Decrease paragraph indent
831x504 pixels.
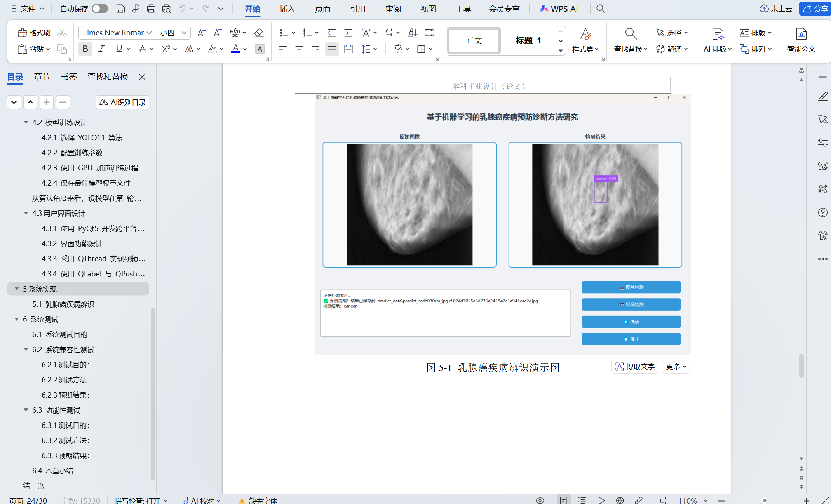point(331,33)
